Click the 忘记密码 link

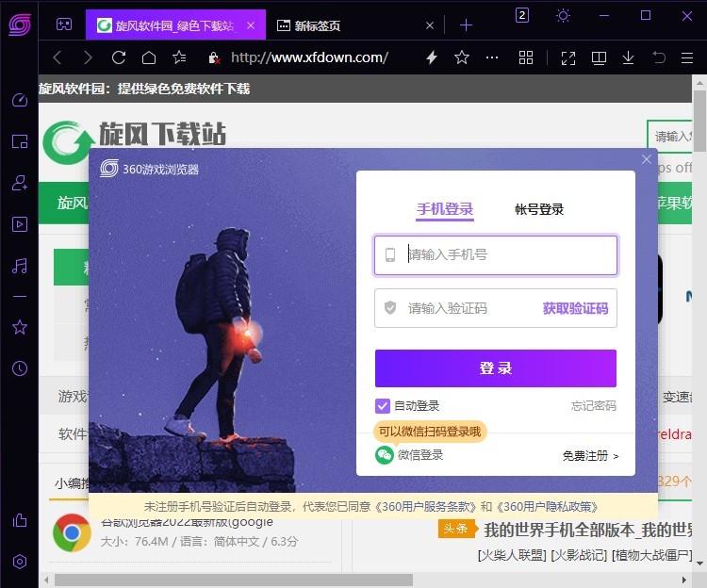pyautogui.click(x=593, y=406)
